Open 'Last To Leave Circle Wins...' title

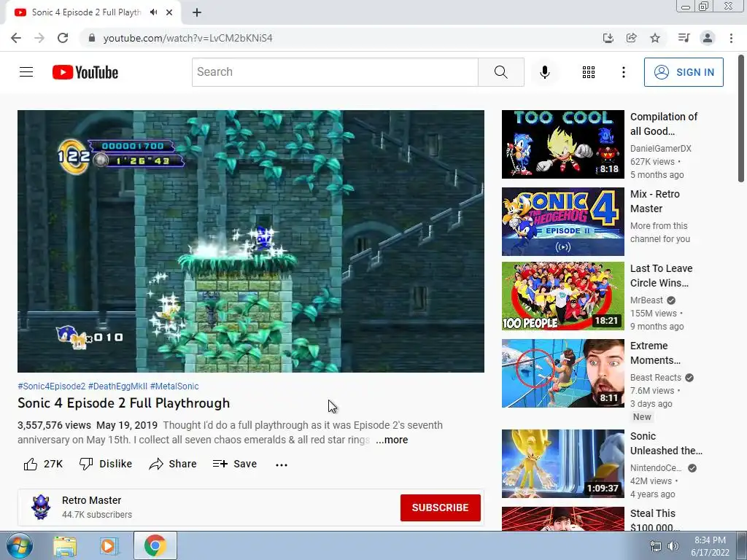(x=661, y=276)
